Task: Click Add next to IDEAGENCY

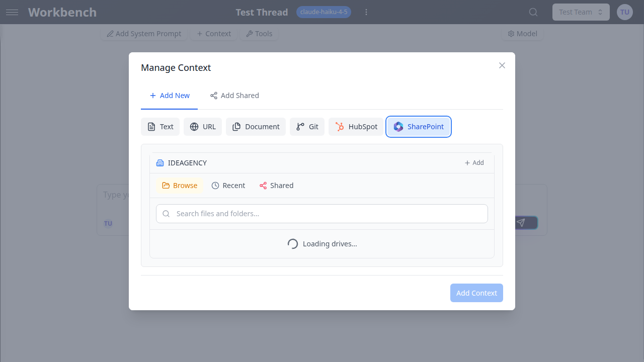Action: coord(474,163)
